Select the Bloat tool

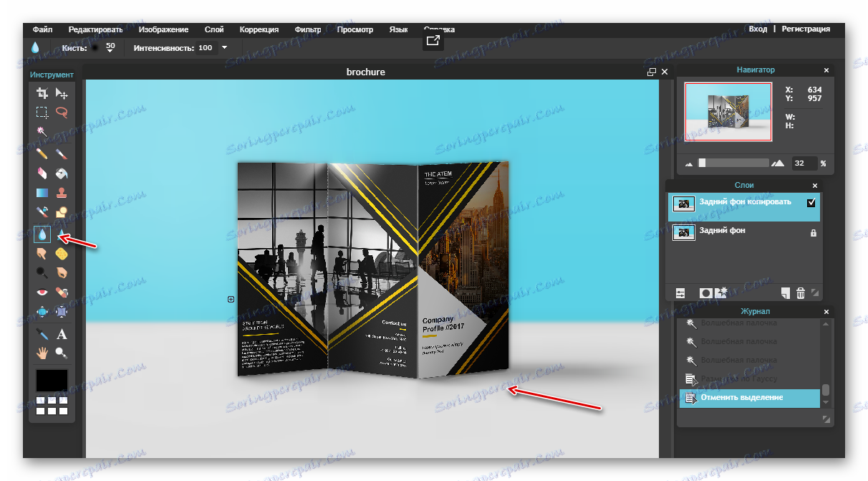[x=42, y=312]
